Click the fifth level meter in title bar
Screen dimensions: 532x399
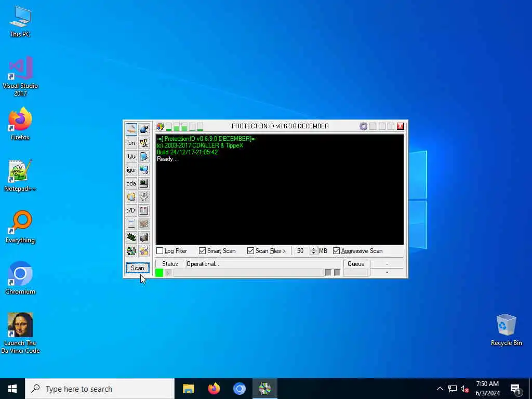200,127
